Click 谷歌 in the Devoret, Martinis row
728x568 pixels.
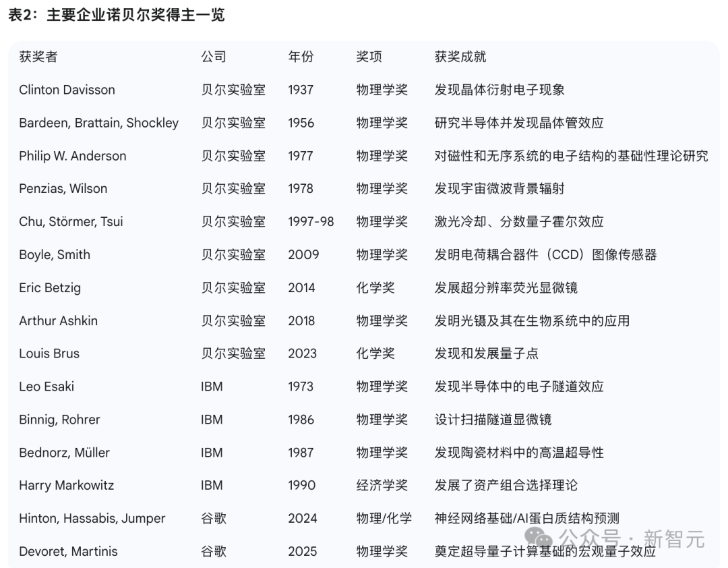click(214, 551)
